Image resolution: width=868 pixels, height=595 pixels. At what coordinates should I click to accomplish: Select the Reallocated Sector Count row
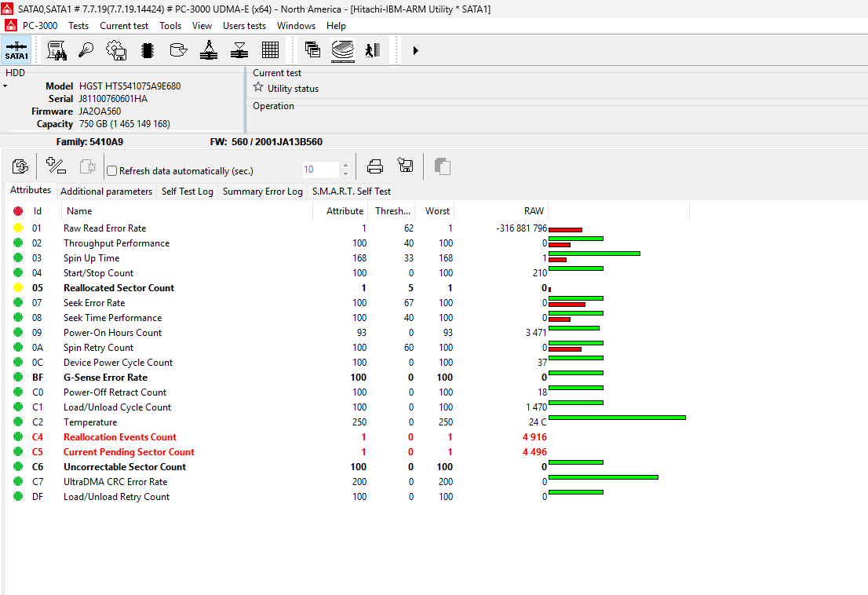pyautogui.click(x=347, y=288)
